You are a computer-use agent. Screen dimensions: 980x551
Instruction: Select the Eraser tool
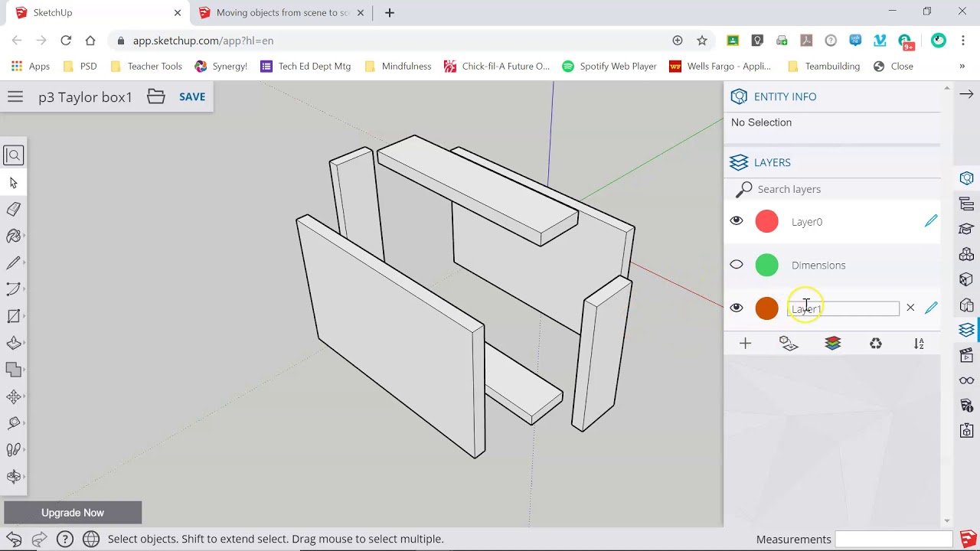point(14,209)
